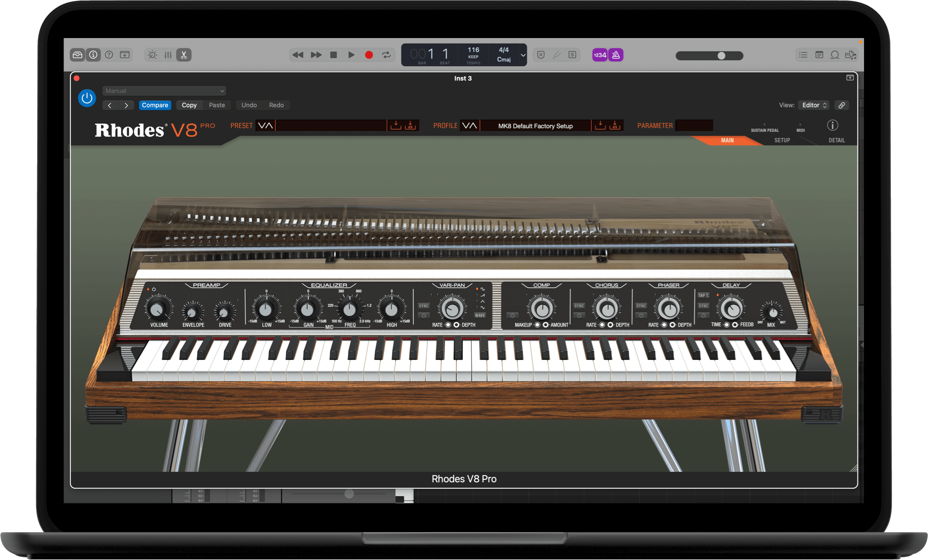Switch to the MAIN tab
Image resolution: width=928 pixels, height=560 pixels.
[728, 140]
